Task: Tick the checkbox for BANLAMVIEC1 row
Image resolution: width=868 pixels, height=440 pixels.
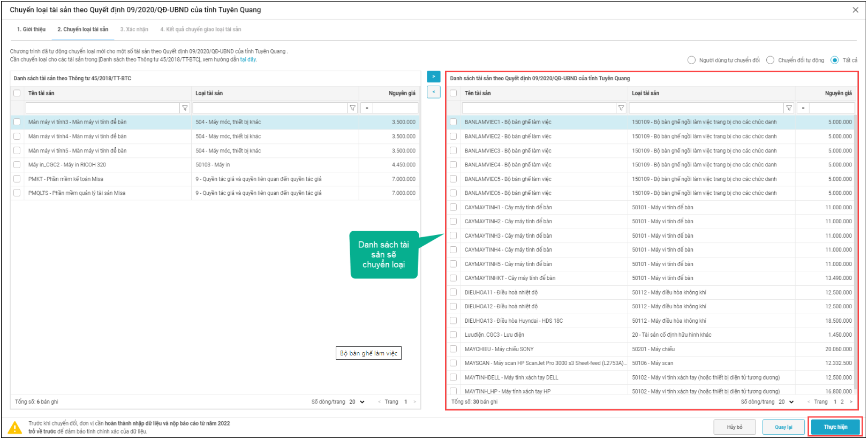Action: pyautogui.click(x=454, y=122)
